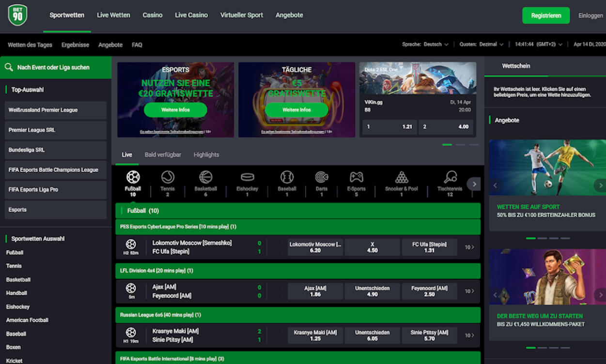Screen dimensions: 606x364
Task: Open the Sportwetten main tab
Action: (67, 15)
